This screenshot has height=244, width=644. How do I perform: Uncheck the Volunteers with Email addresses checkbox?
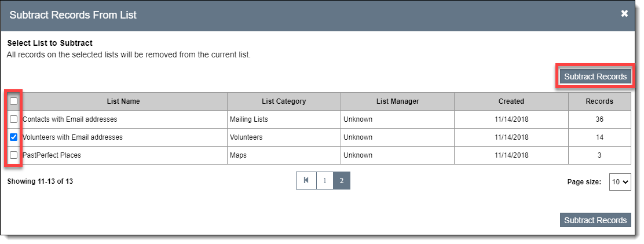click(x=14, y=137)
